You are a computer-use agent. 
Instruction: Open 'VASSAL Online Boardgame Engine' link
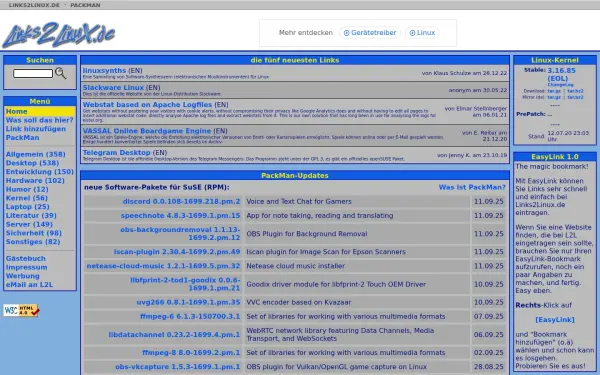pyautogui.click(x=147, y=131)
